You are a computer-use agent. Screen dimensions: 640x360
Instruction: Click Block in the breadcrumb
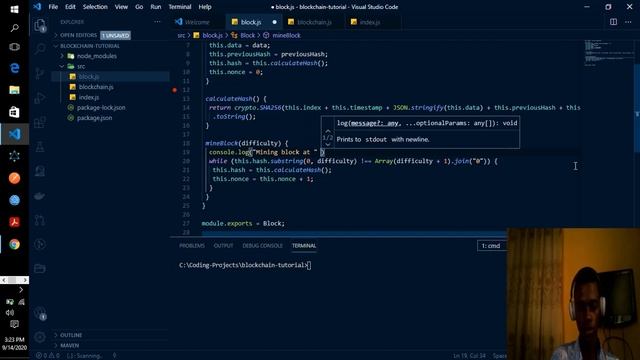click(x=247, y=36)
